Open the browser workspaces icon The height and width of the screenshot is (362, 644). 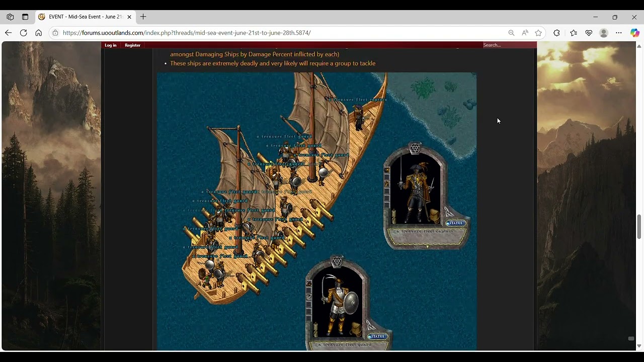pyautogui.click(x=10, y=17)
